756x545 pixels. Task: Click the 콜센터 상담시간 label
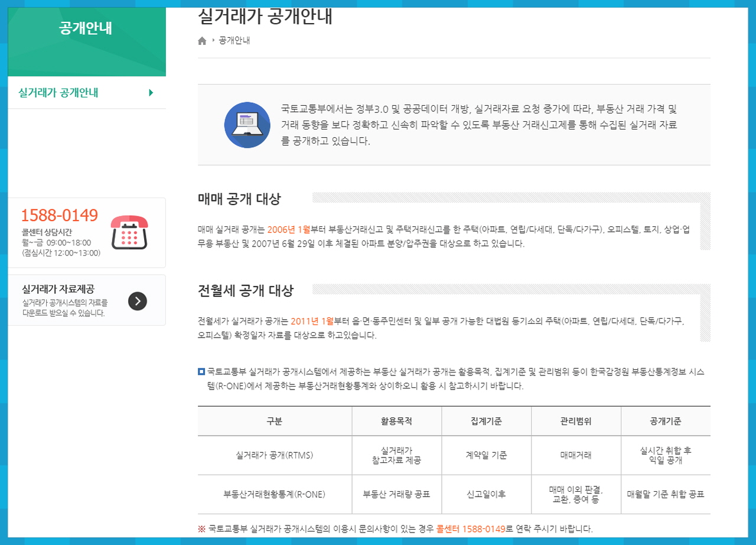tap(47, 232)
